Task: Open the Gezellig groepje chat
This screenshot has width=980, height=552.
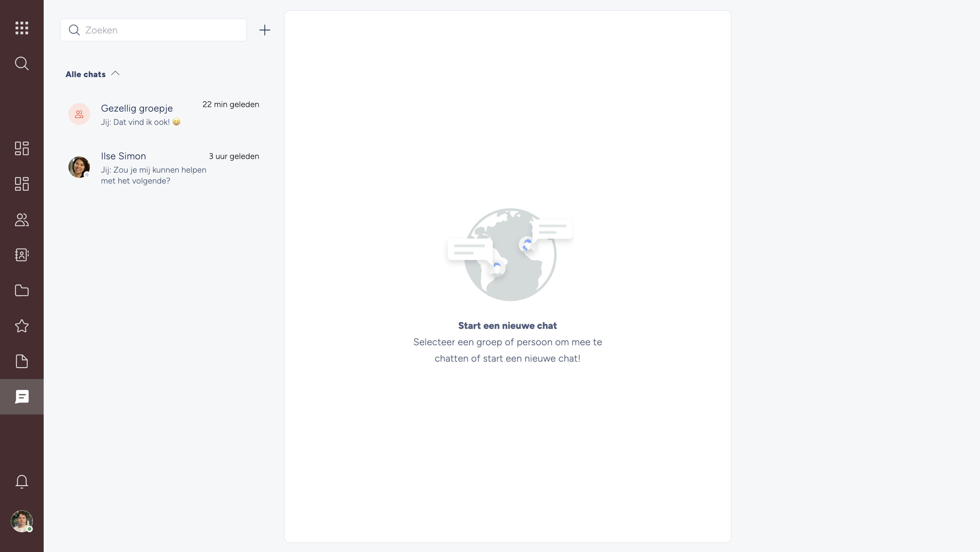Action: [163, 114]
